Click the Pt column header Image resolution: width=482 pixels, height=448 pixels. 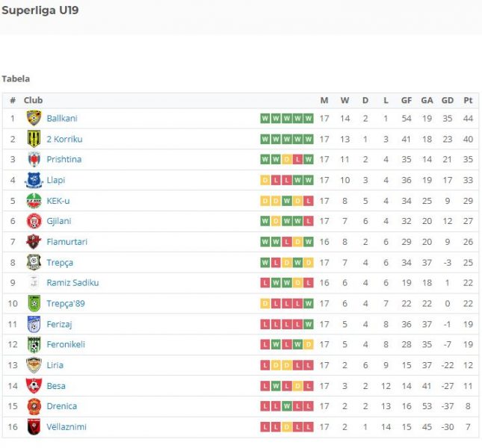[x=468, y=100]
